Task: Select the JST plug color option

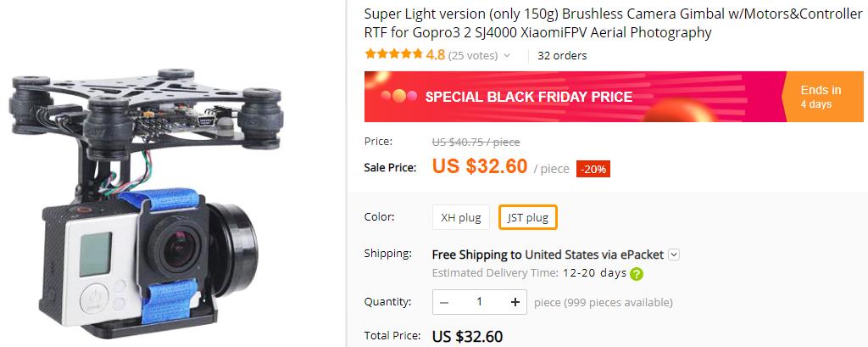Action: tap(527, 217)
